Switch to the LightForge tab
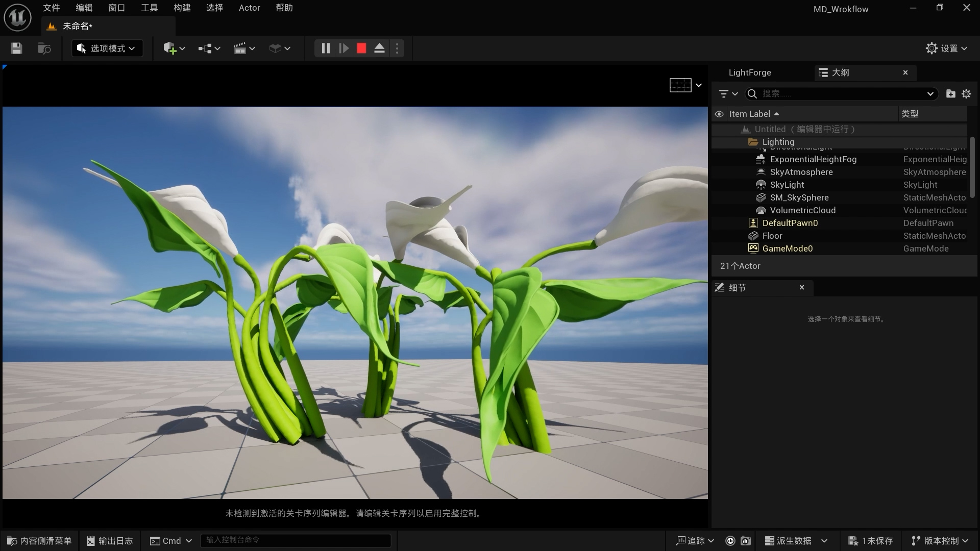980x551 pixels. tap(749, 72)
